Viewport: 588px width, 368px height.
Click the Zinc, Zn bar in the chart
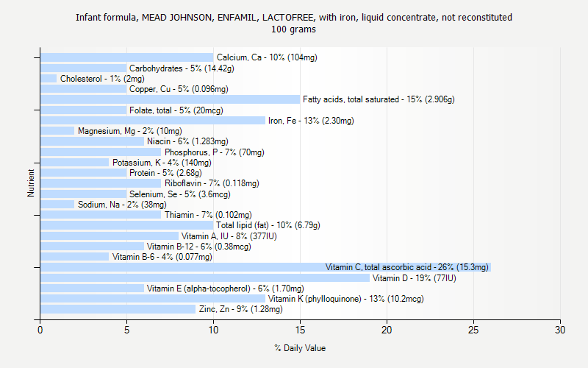118,309
